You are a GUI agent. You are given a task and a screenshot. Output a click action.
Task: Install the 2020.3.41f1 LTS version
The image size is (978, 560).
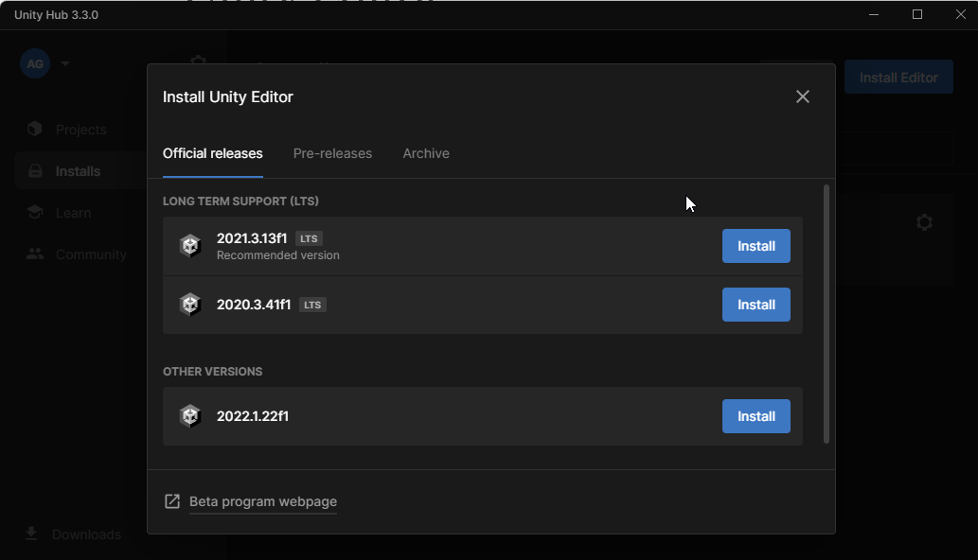[756, 304]
